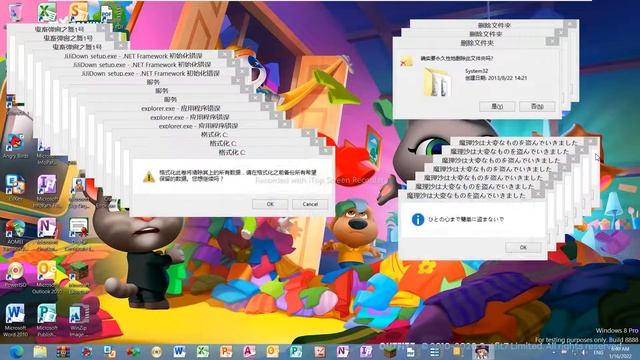The image size is (640, 360).
Task: Select OneNote desktop shortcut
Action: pyautogui.click(x=47, y=233)
